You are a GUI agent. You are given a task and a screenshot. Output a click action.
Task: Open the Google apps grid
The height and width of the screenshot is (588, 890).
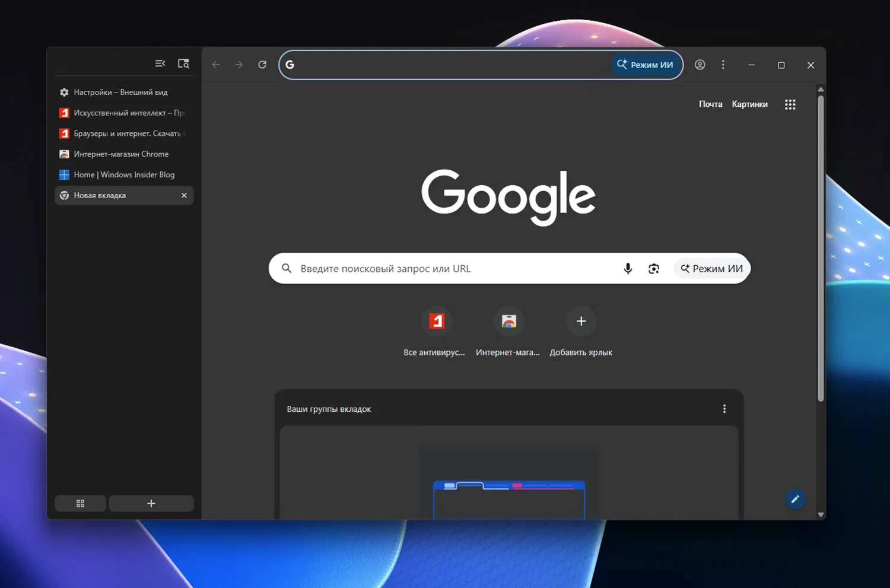(790, 104)
